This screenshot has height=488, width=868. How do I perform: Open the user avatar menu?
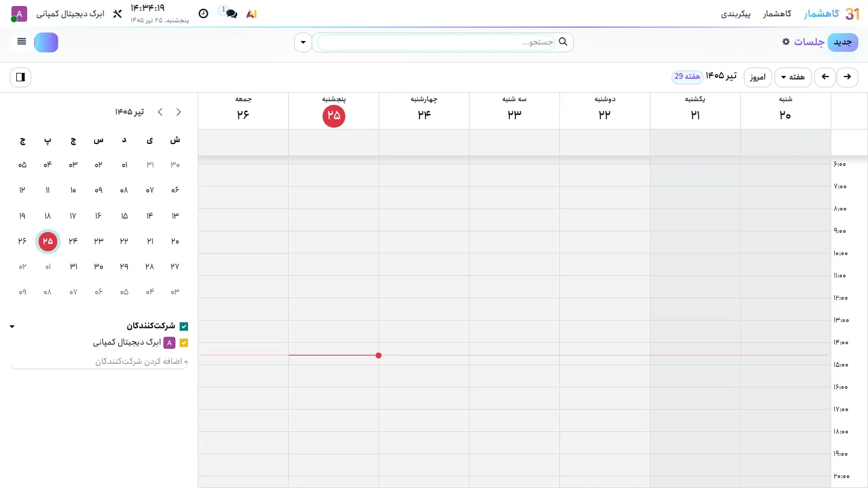(19, 14)
